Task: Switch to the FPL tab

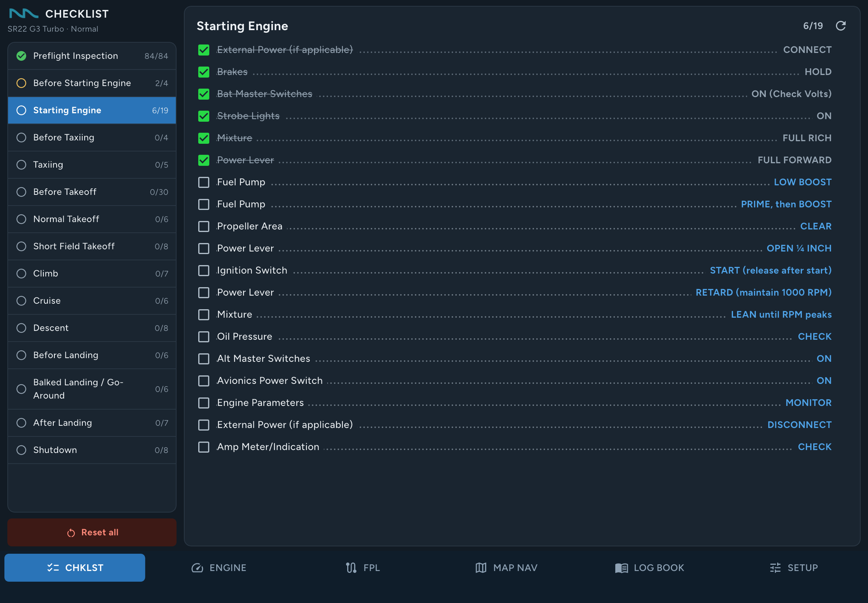Action: tap(363, 567)
